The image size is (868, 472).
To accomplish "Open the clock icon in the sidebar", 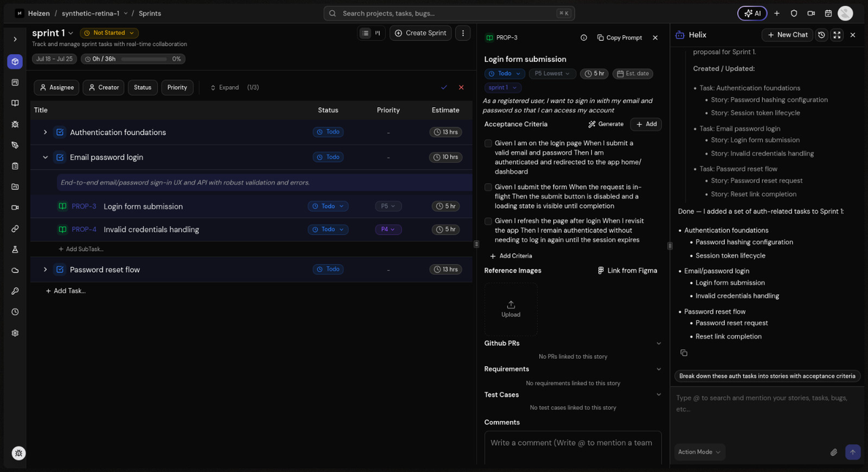I will (x=15, y=312).
